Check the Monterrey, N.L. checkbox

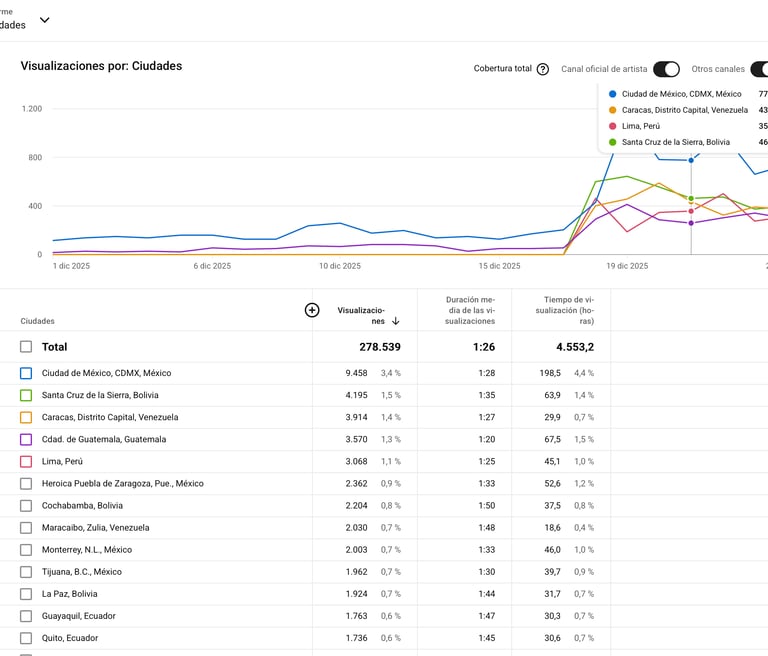pyautogui.click(x=26, y=549)
